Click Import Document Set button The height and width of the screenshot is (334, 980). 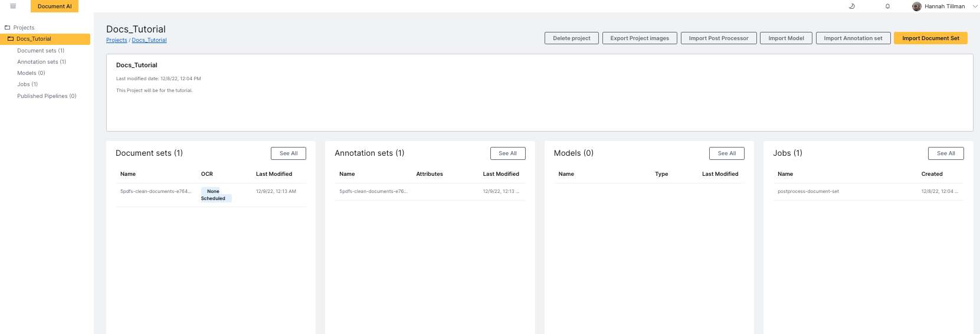(930, 38)
